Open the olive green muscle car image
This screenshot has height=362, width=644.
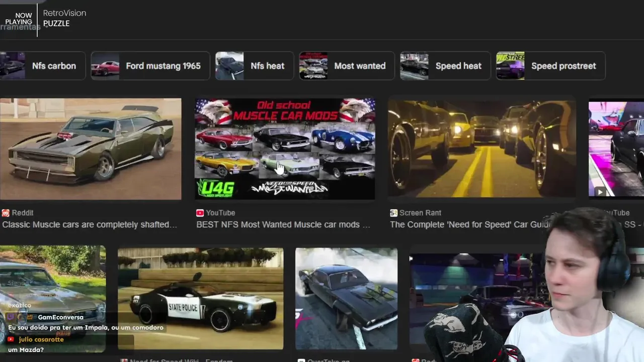(91, 149)
